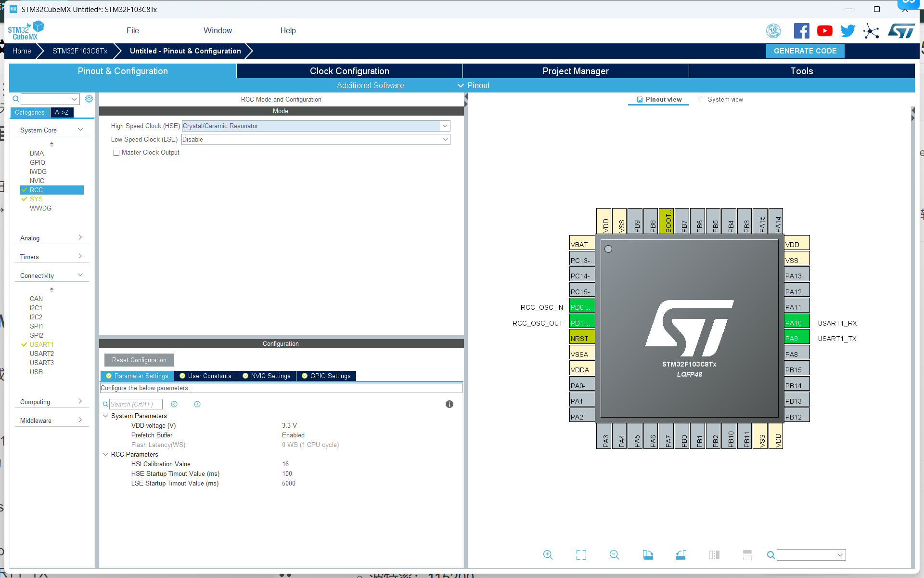
Task: Switch to NVIC Settings tab
Action: click(x=267, y=376)
